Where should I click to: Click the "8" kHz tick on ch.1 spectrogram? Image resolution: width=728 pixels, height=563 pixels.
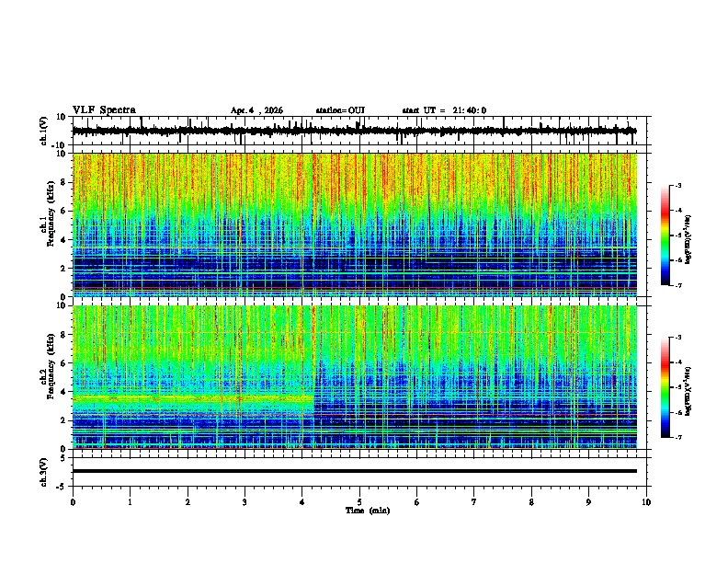pos(64,182)
